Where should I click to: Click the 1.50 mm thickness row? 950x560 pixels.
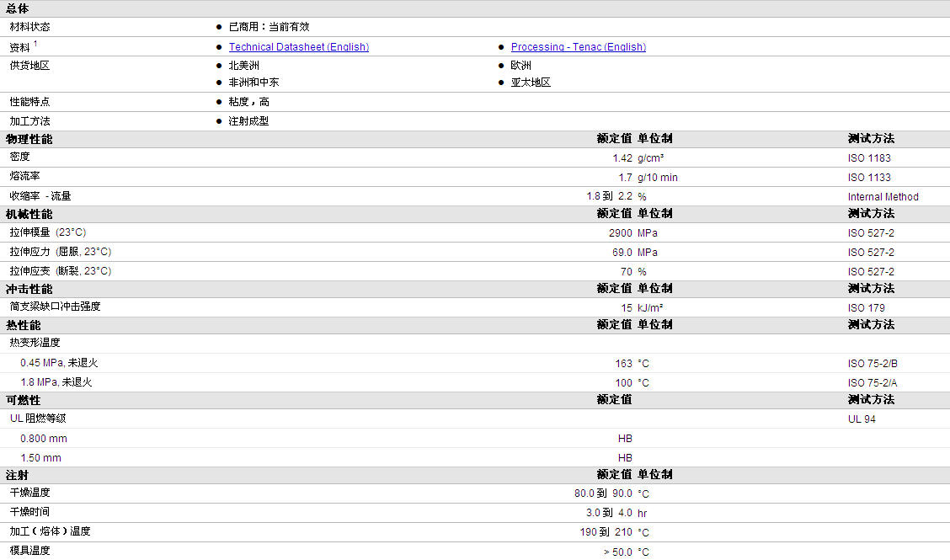40,458
